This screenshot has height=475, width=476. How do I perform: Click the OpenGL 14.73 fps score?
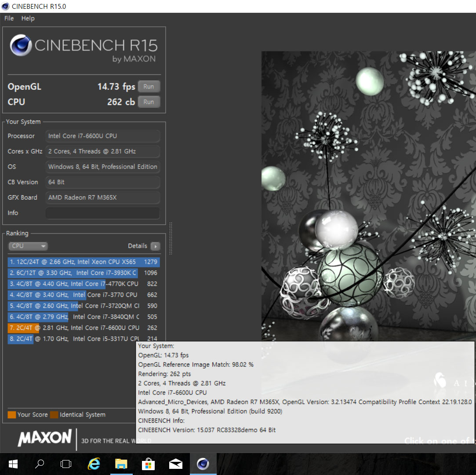(x=116, y=87)
